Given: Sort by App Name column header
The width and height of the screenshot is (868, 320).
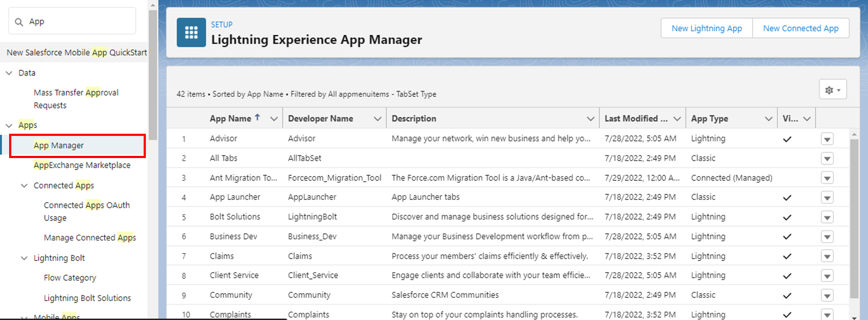Looking at the screenshot, I should point(230,119).
